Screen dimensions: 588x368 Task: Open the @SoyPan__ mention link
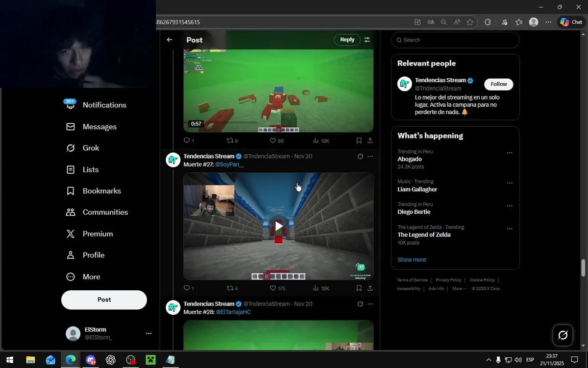tap(229, 165)
